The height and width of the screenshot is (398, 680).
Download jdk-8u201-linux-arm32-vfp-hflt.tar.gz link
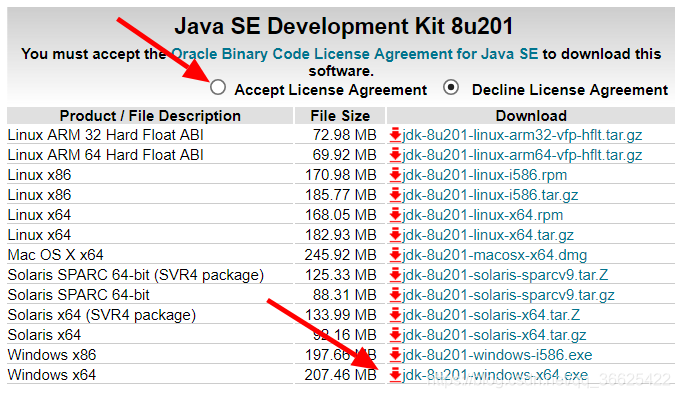[522, 135]
